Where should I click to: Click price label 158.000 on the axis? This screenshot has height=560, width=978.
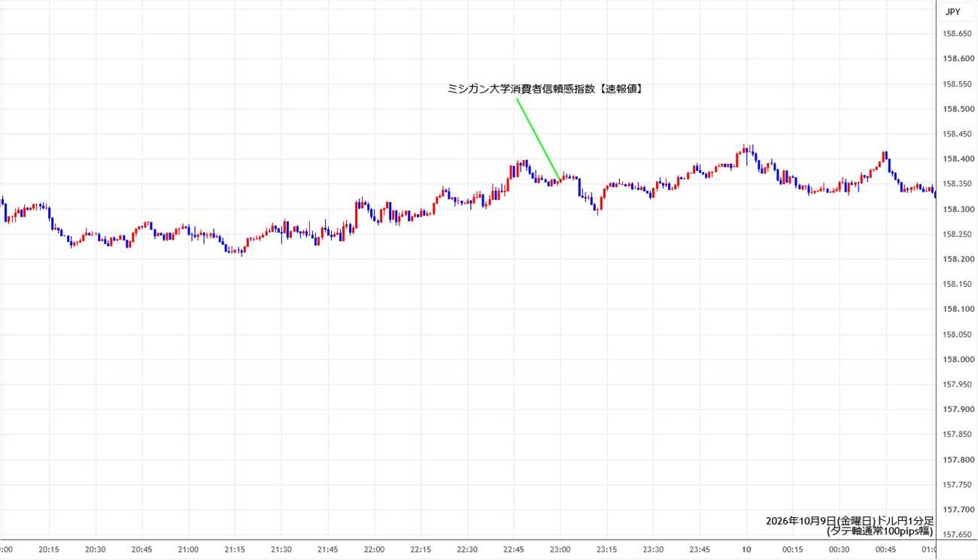click(x=957, y=359)
